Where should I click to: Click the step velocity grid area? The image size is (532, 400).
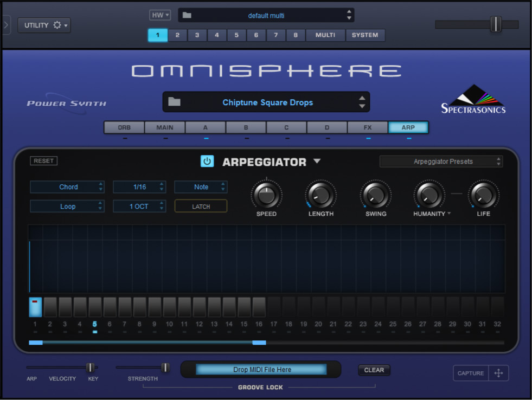267,259
